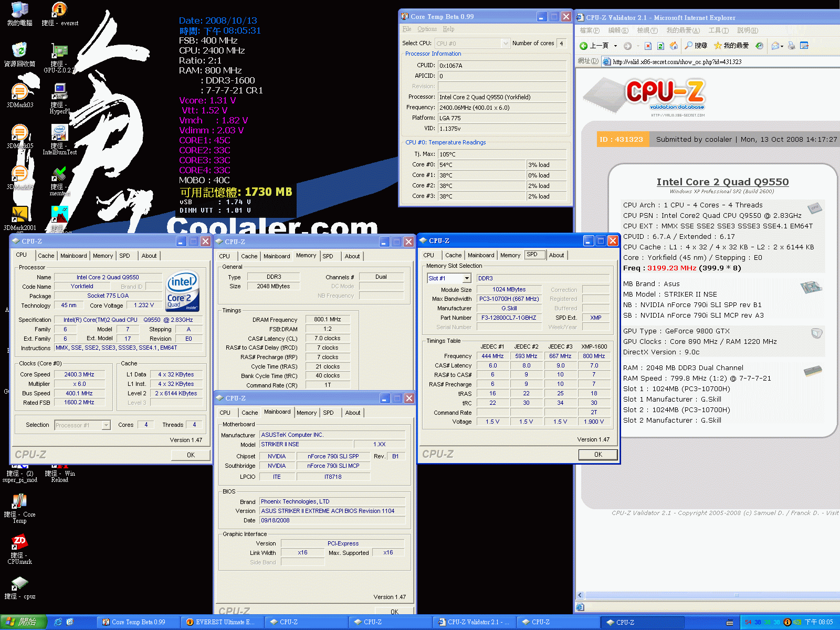Open 3DMark05 desktop shortcut
This screenshot has width=840, height=630.
[x=19, y=136]
